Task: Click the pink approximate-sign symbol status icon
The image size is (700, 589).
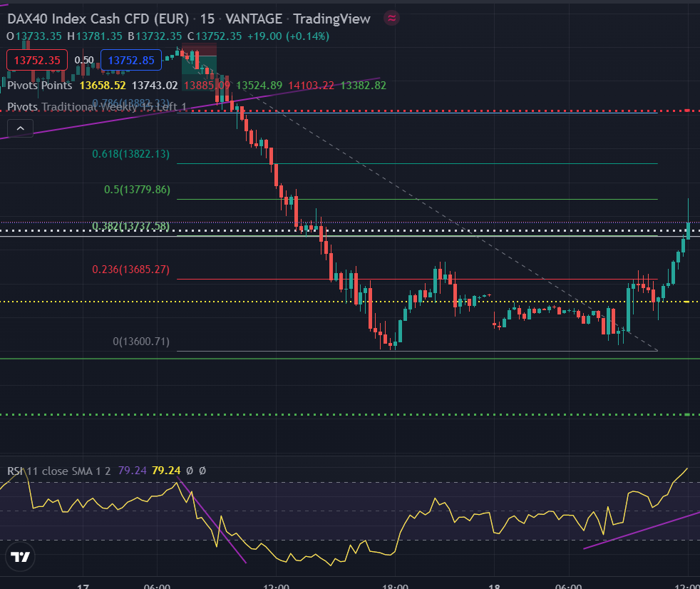Action: (391, 19)
